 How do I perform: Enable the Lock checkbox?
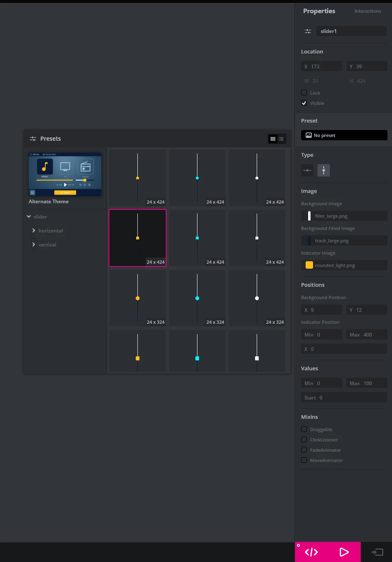click(x=304, y=93)
